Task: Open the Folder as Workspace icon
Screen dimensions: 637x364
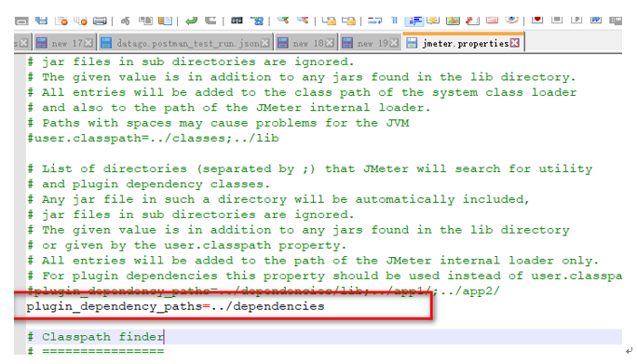Action: click(x=492, y=20)
